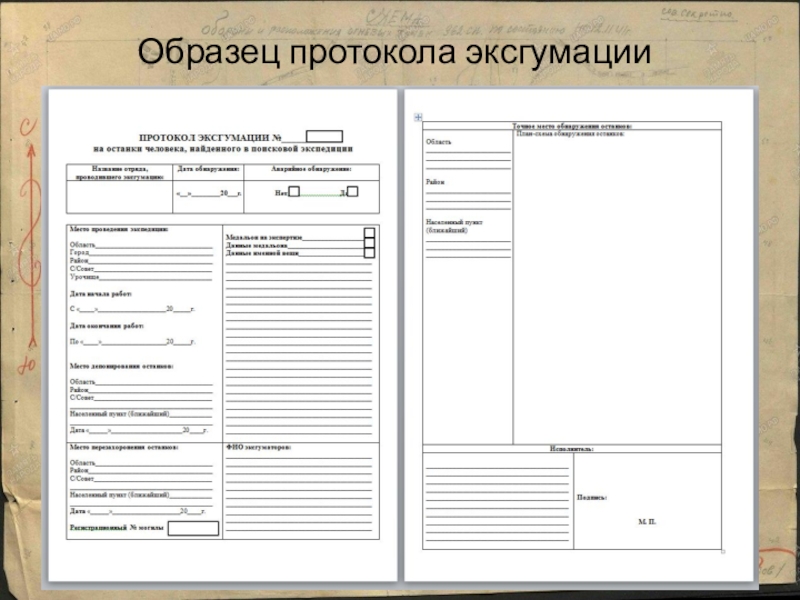Viewport: 800px width, 600px height.
Task: Click the 'Город' line under Место проведения экспедиции
Action: pos(150,253)
